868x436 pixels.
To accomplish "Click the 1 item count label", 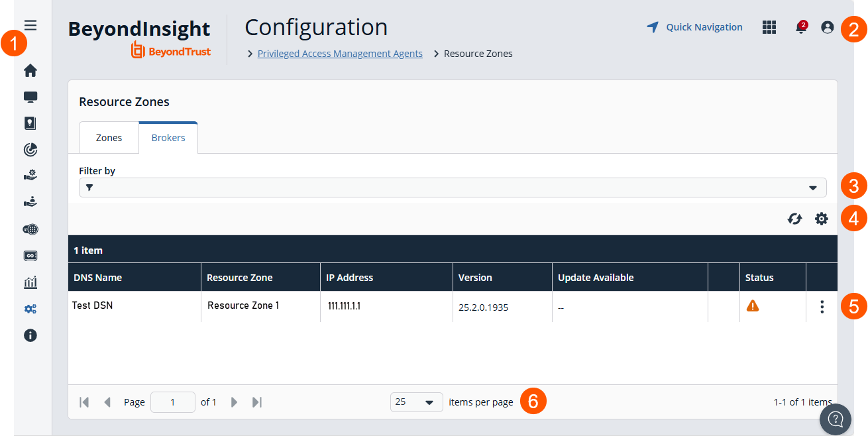I will [88, 250].
